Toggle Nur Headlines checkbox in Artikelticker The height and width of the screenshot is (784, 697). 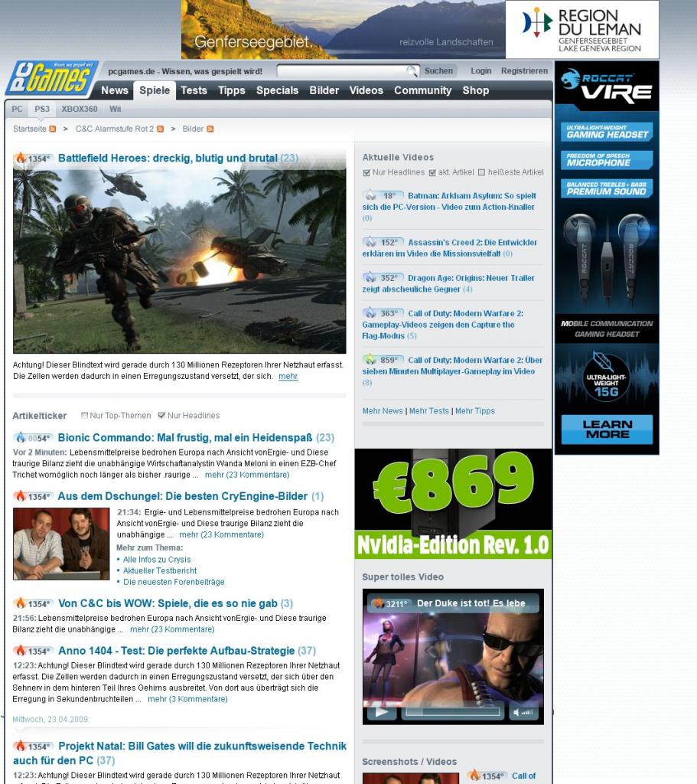point(161,416)
